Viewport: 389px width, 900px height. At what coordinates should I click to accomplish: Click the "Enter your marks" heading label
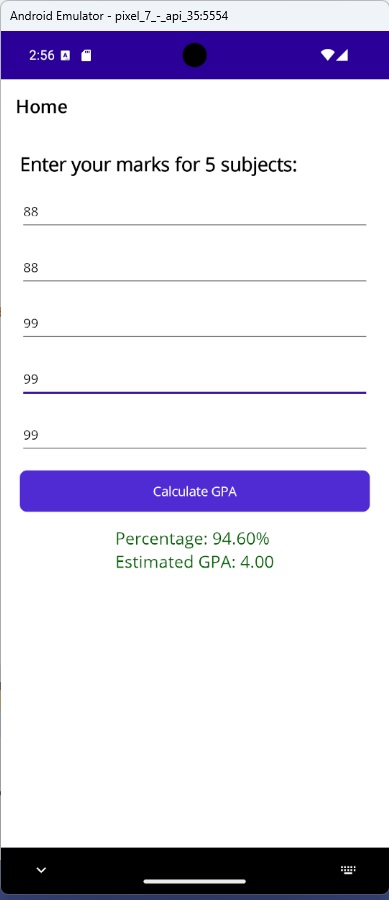pyautogui.click(x=159, y=165)
